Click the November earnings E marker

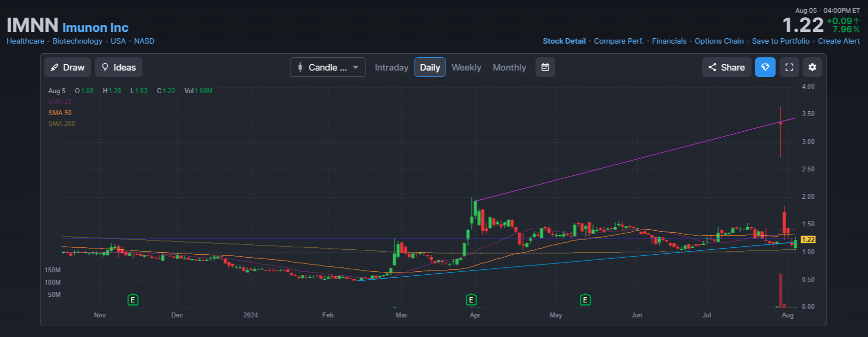[x=133, y=300]
